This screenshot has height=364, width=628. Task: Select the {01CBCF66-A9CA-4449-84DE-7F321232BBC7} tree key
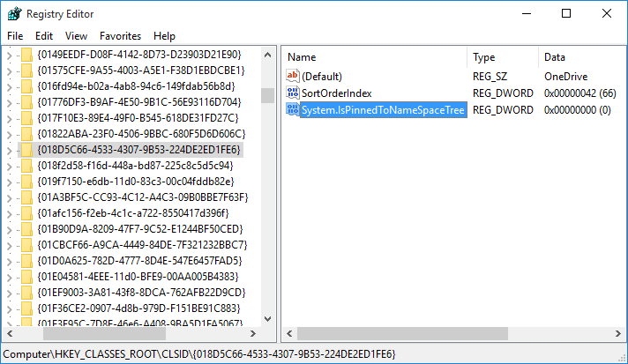142,245
